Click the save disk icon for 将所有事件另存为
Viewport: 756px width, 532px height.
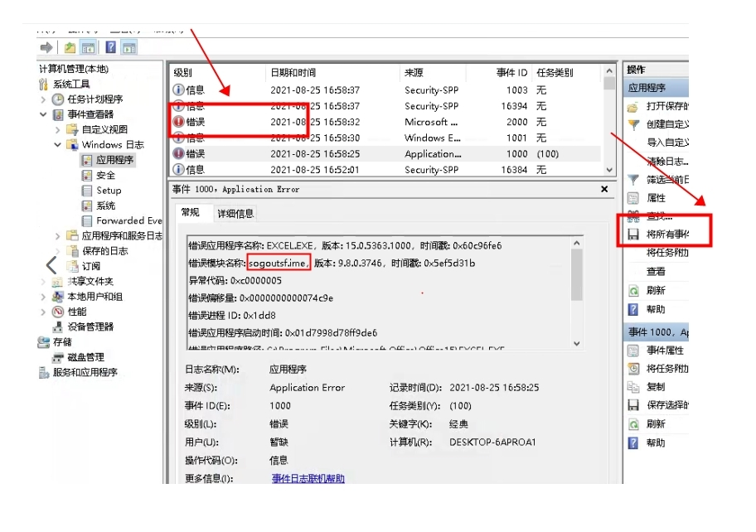coord(633,235)
